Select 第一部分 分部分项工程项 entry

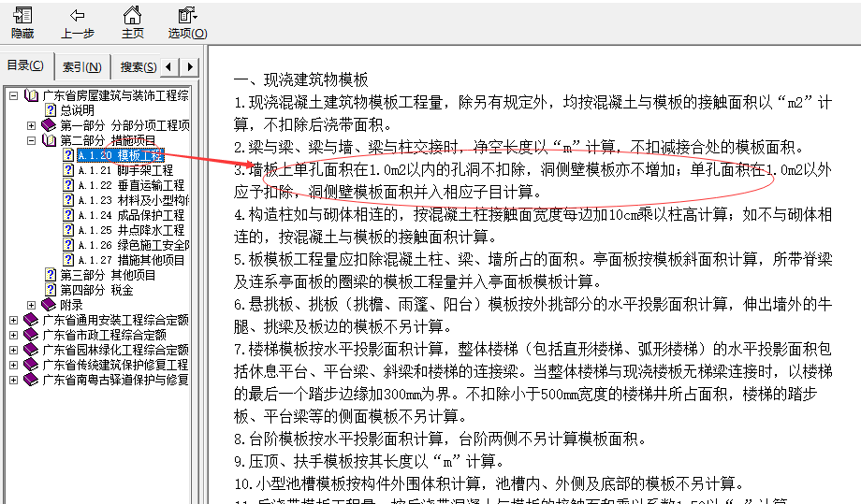point(124,125)
